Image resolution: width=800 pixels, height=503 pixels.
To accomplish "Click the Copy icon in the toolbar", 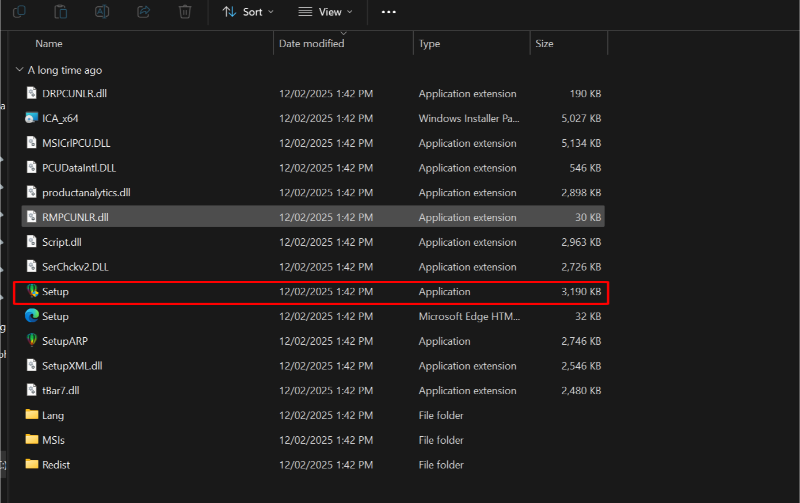I will click(19, 11).
